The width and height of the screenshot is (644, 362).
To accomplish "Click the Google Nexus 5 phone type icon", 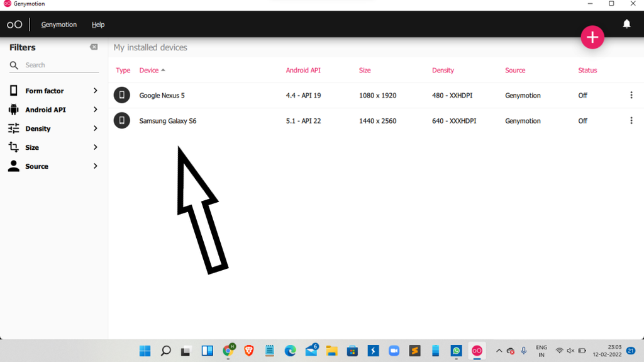I will (x=121, y=95).
